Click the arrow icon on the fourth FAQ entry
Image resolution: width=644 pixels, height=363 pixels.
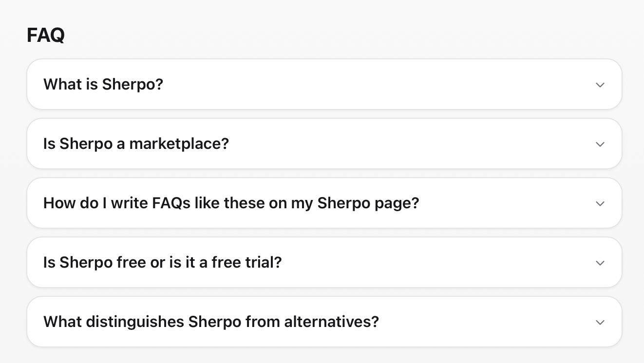[600, 263]
